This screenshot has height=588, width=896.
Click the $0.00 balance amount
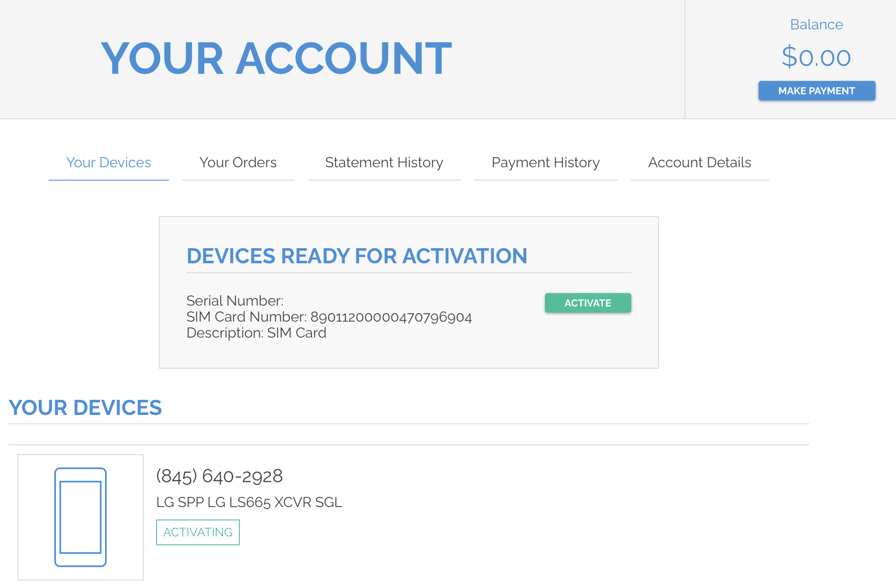(816, 57)
